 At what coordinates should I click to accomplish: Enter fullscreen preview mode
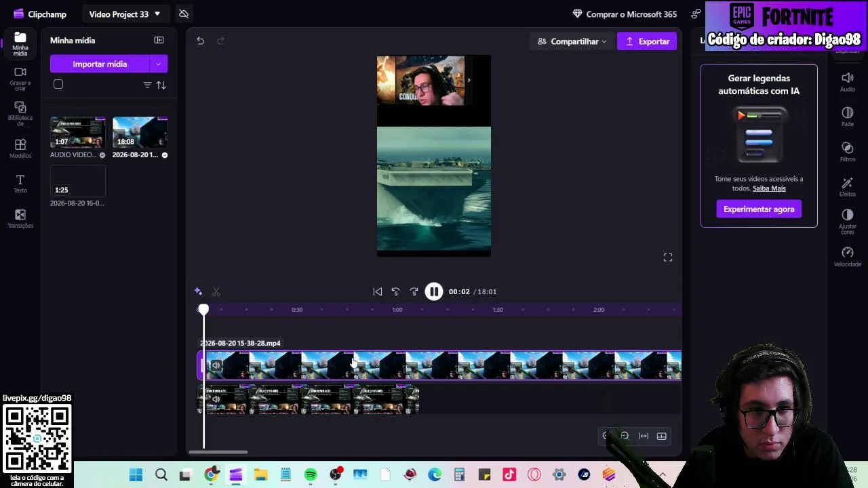pos(668,258)
